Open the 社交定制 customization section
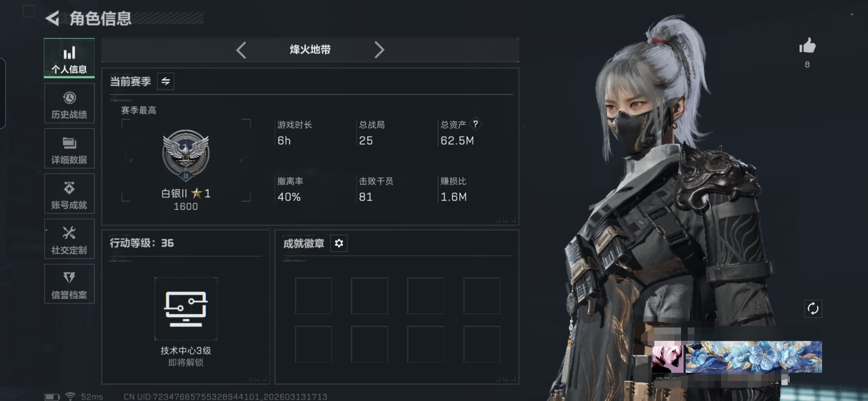The width and height of the screenshot is (868, 401). tap(69, 239)
